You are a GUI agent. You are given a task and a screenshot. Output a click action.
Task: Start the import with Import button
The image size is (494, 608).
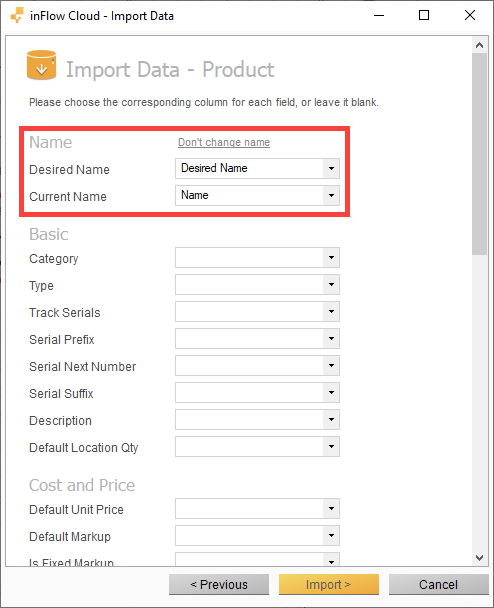(328, 584)
